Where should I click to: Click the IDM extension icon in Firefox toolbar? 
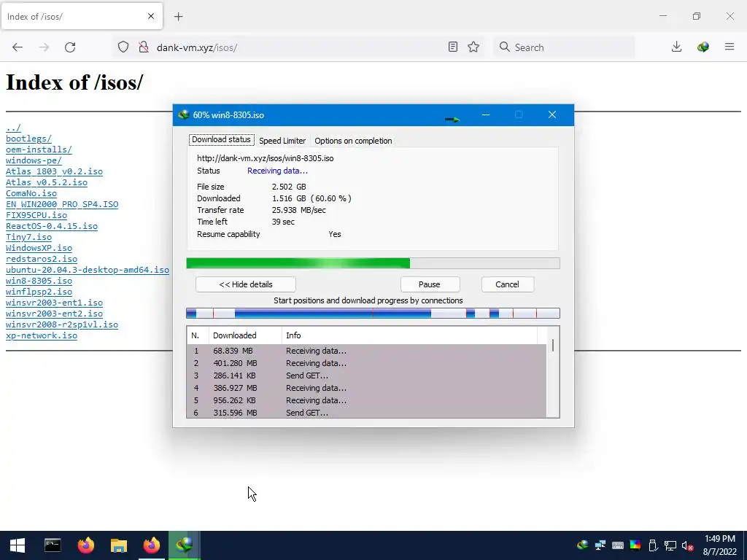coord(703,47)
